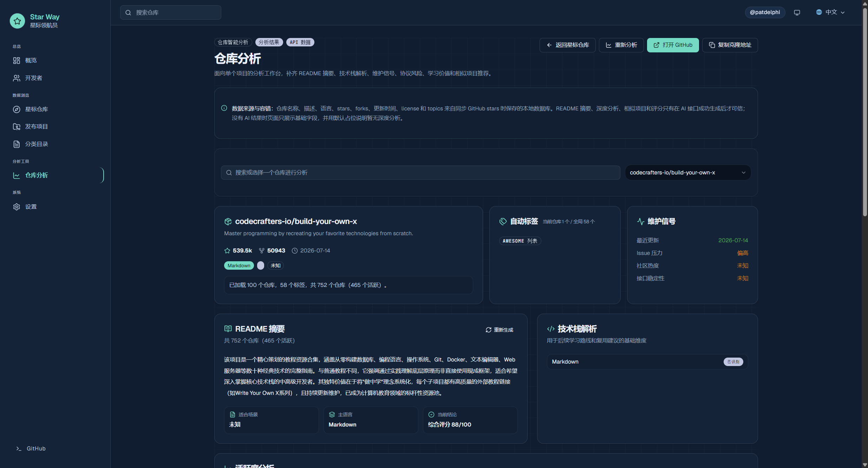The image size is (868, 468).
Task: Click the API 数据 chip
Action: [300, 42]
